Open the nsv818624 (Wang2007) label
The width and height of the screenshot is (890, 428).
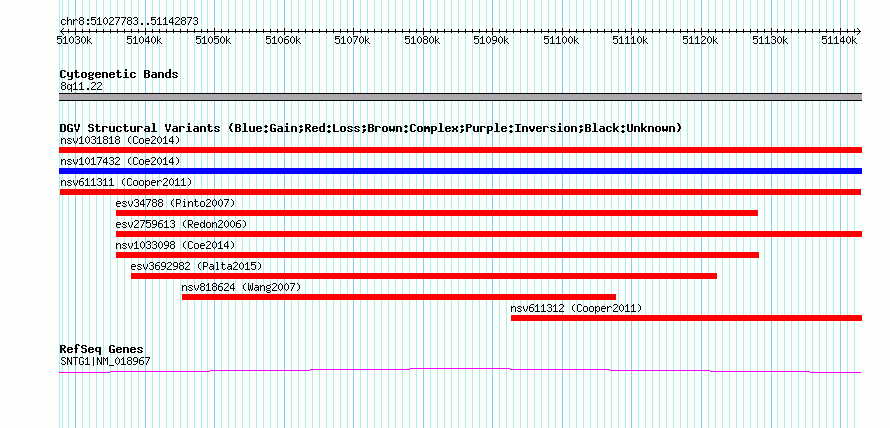click(241, 287)
